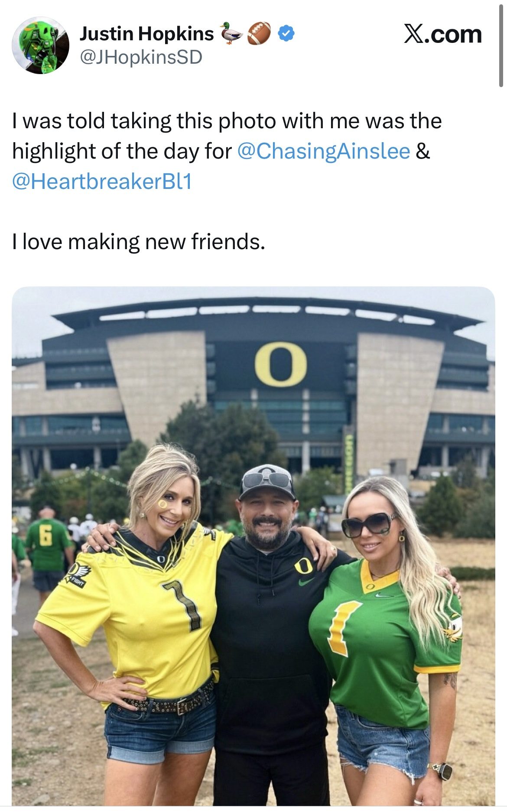Screen dimensions: 507x812
Task: Open the Justin Hopkins display name
Action: point(146,34)
